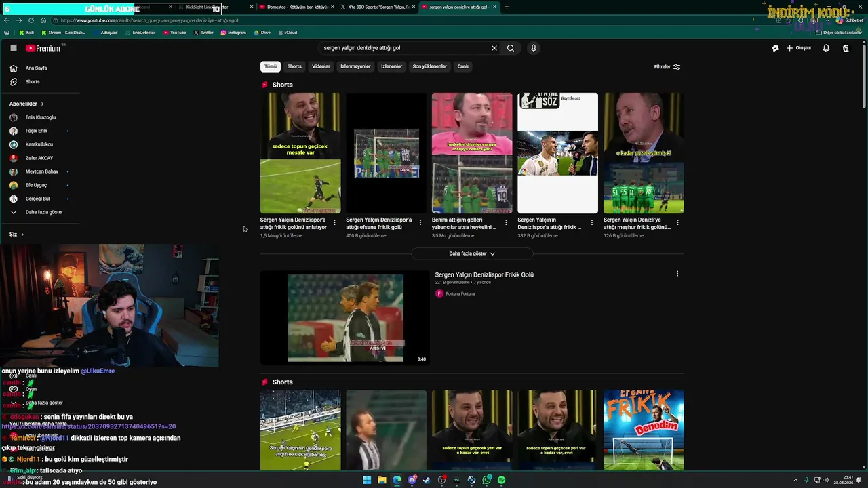Start voice search with the microphone
868x488 pixels.
[534, 48]
